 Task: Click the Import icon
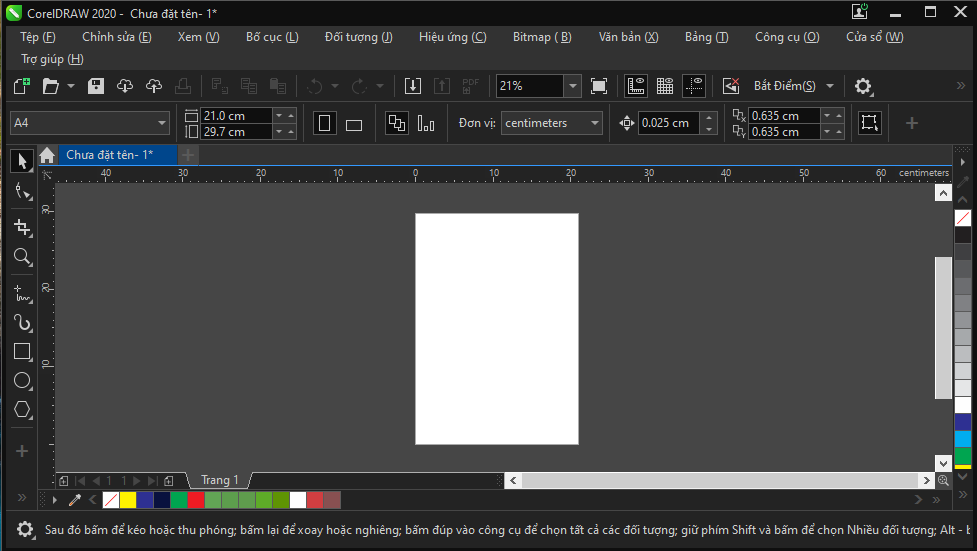[412, 86]
